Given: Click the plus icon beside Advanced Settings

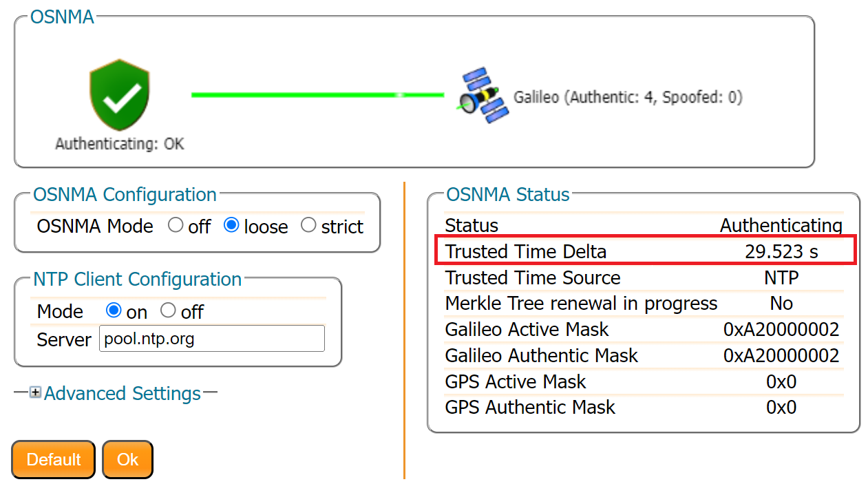Looking at the screenshot, I should click(35, 393).
